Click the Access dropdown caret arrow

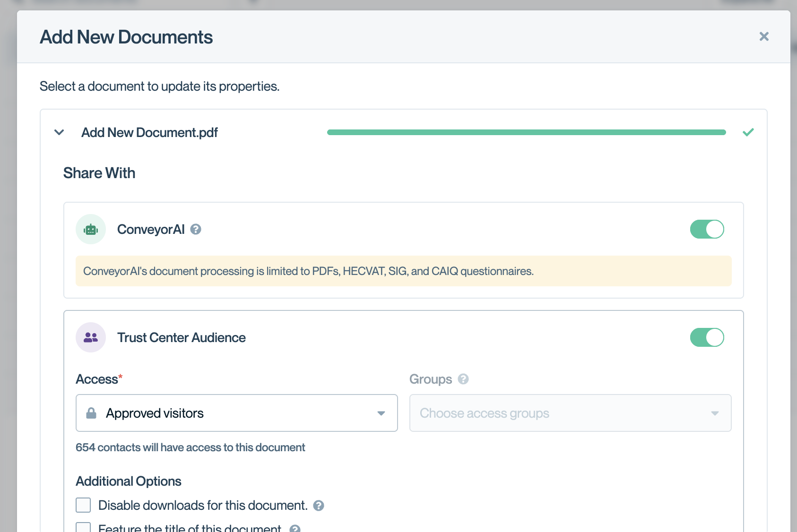tap(381, 413)
